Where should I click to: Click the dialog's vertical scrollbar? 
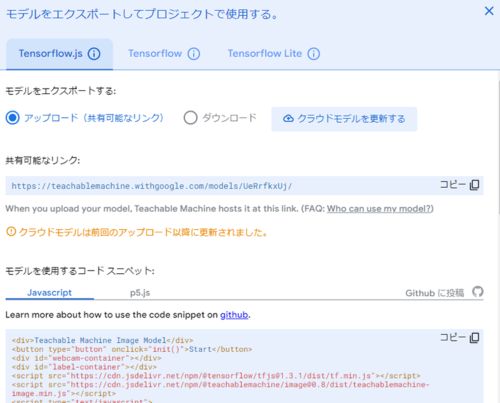coord(498,147)
